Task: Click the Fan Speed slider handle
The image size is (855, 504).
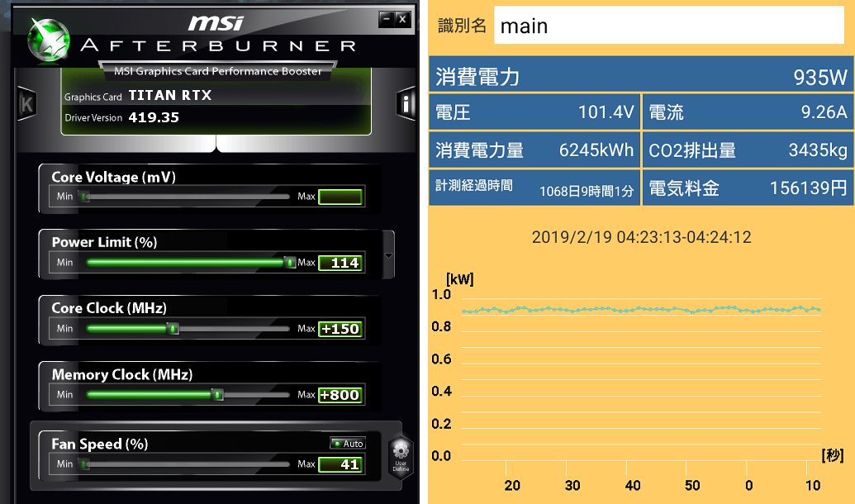Action: coord(84,464)
